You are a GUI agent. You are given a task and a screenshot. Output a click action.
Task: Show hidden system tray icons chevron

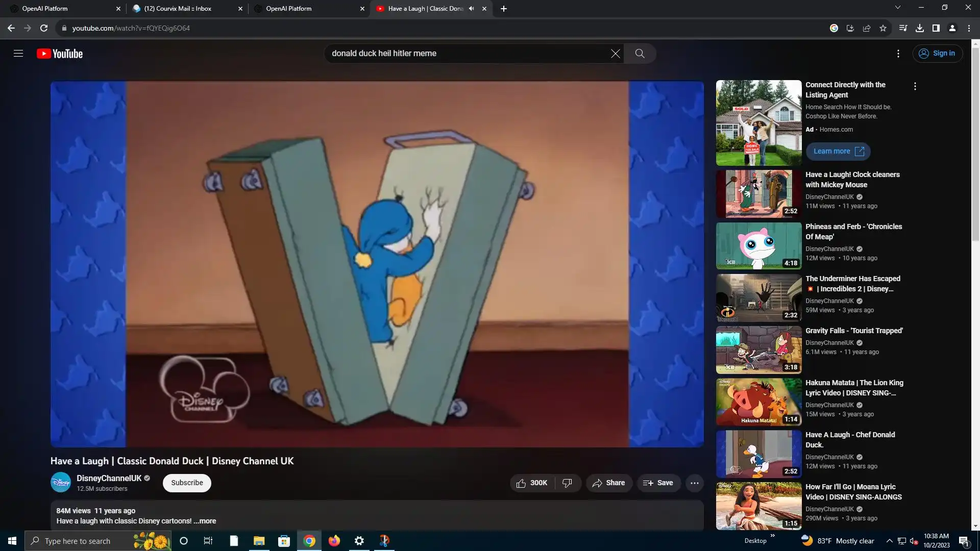pyautogui.click(x=889, y=541)
